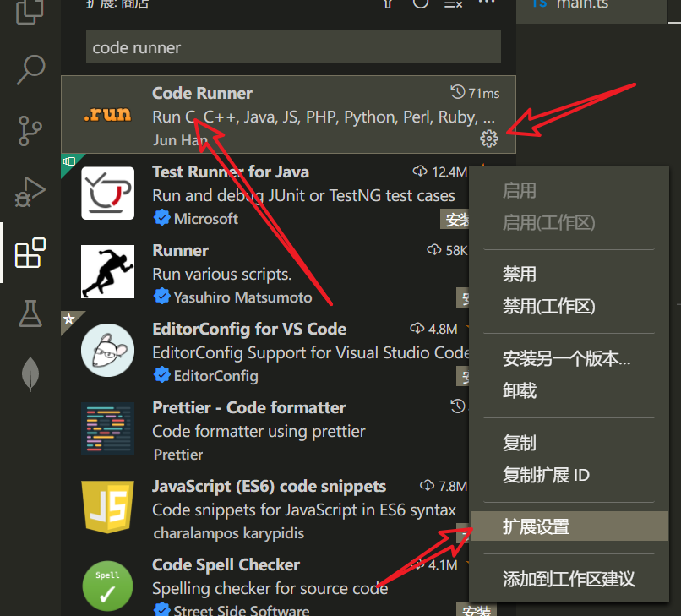Click the Prettier extension logo
The height and width of the screenshot is (616, 681).
[107, 428]
